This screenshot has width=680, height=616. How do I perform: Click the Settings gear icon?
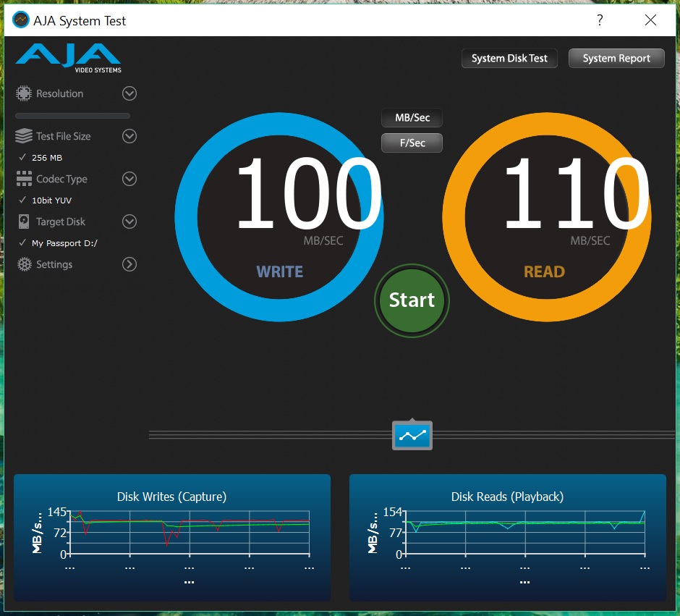pos(25,264)
